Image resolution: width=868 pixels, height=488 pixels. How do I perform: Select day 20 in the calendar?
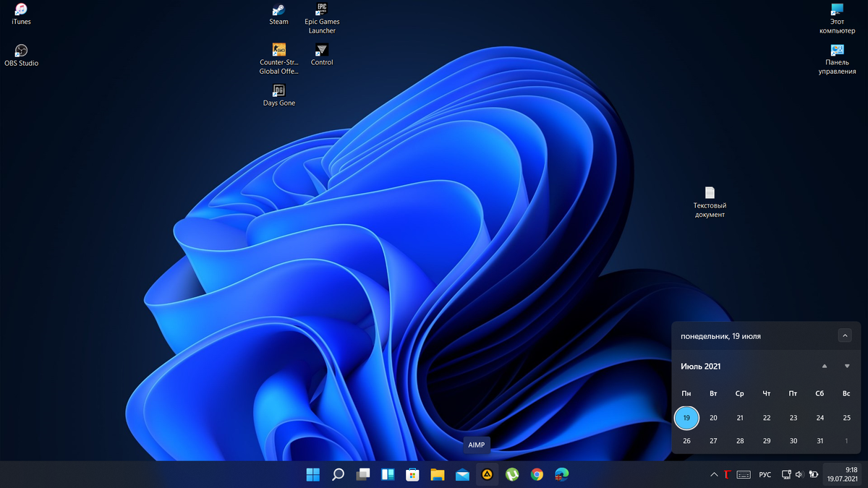click(713, 418)
